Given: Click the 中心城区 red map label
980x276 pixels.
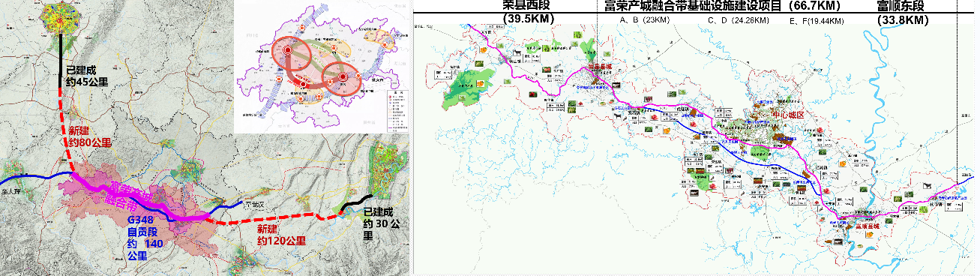Looking at the screenshot, I should click(789, 114).
